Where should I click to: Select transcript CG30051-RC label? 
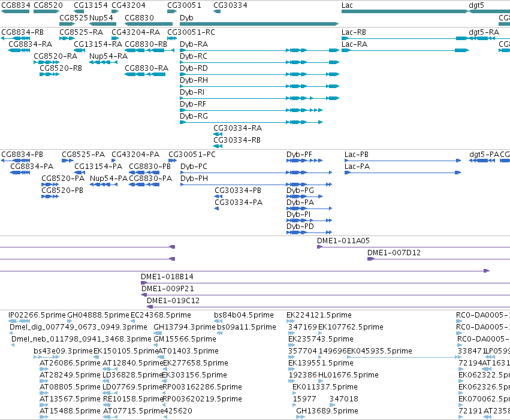pyautogui.click(x=191, y=32)
